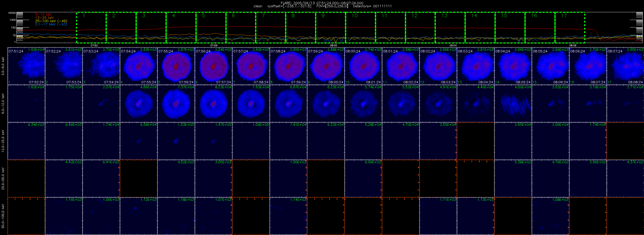Open the 12.0-25.0 keV image labeled 1.53E+05
Image resolution: width=644 pixels, height=235 pixels.
176,141
